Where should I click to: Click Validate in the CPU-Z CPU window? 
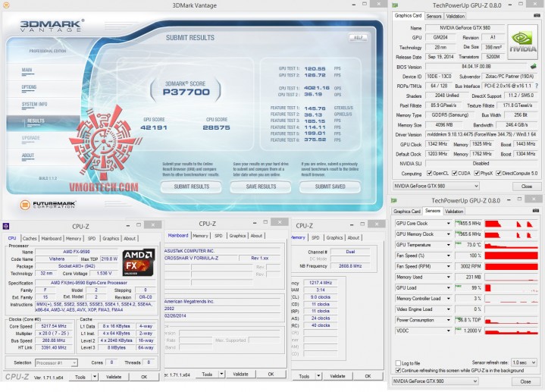114,377
